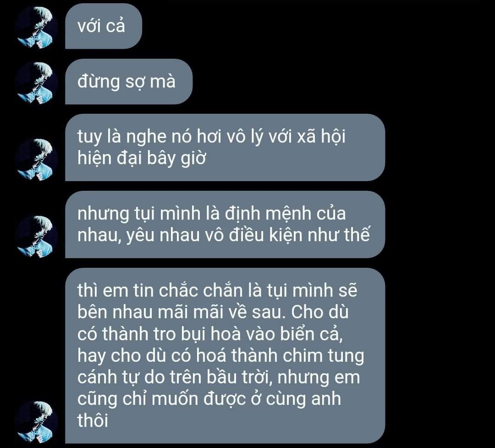The width and height of the screenshot is (495, 448).
Task: Tap the avatar beside the "với cả" message
Action: tap(36, 28)
